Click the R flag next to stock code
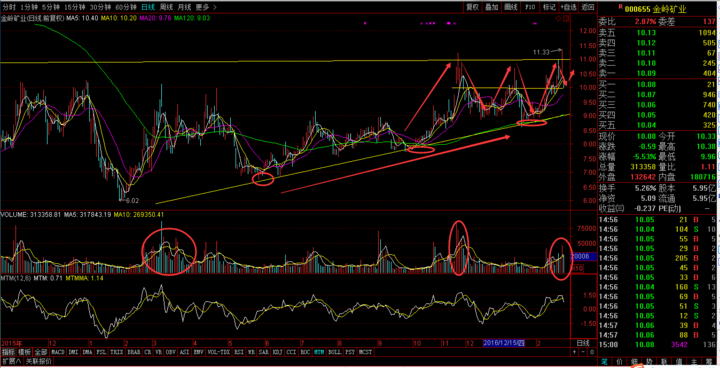Screen dimensions: 720x368 click(620, 6)
